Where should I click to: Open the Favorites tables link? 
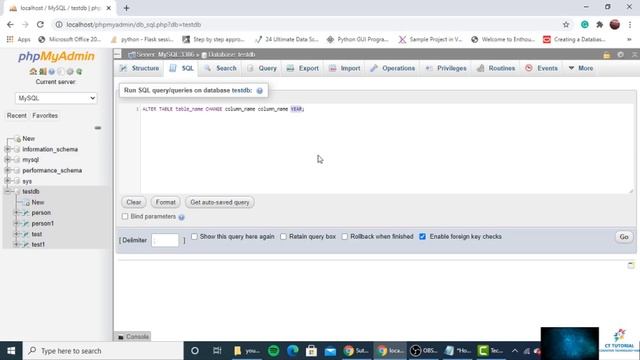tap(45, 116)
